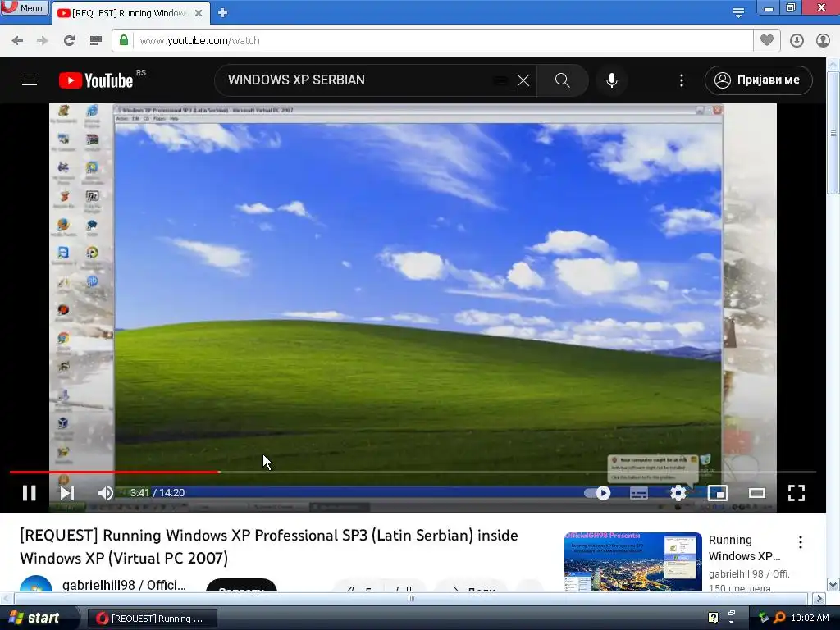Go forward in browser history
This screenshot has height=630, width=840.
tap(43, 41)
